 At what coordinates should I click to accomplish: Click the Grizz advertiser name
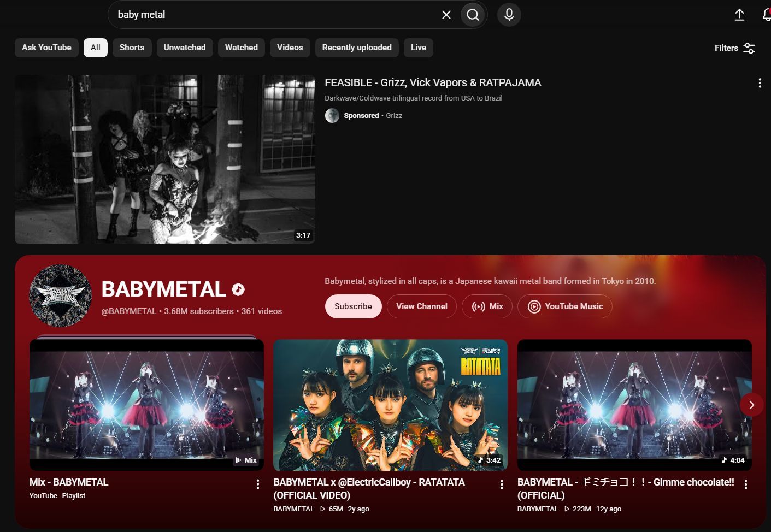click(394, 116)
